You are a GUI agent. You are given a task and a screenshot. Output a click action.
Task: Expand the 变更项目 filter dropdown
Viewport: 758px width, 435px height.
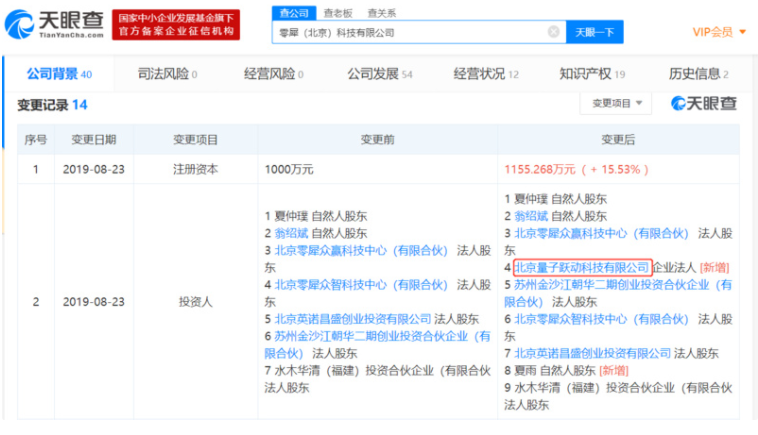(616, 103)
